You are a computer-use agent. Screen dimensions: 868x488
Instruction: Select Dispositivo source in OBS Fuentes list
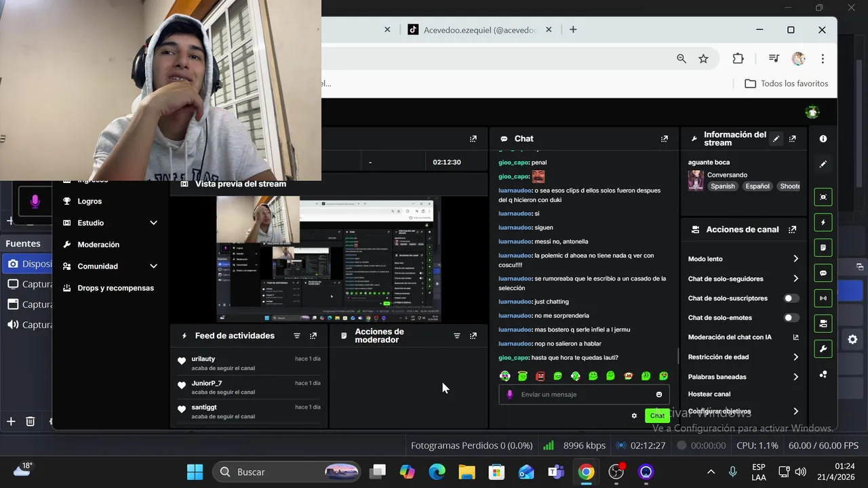27,264
